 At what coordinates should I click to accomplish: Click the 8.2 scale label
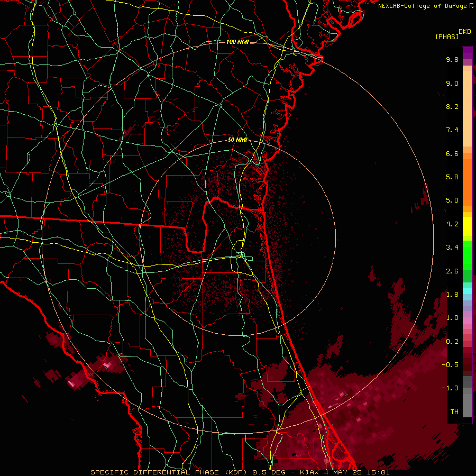pyautogui.click(x=452, y=106)
